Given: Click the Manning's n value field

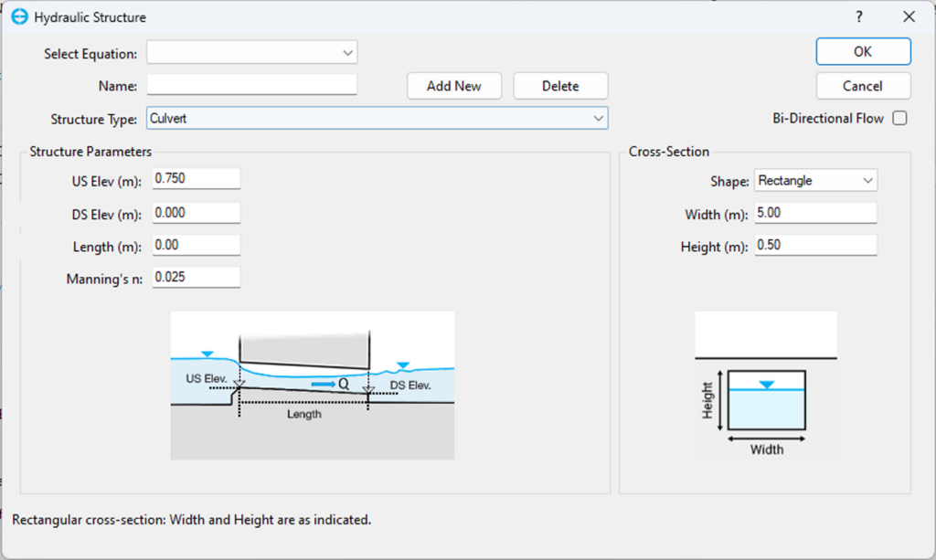Looking at the screenshot, I should (196, 277).
